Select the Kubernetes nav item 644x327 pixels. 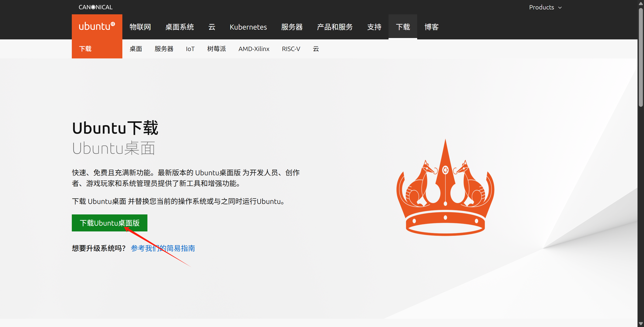pos(248,27)
